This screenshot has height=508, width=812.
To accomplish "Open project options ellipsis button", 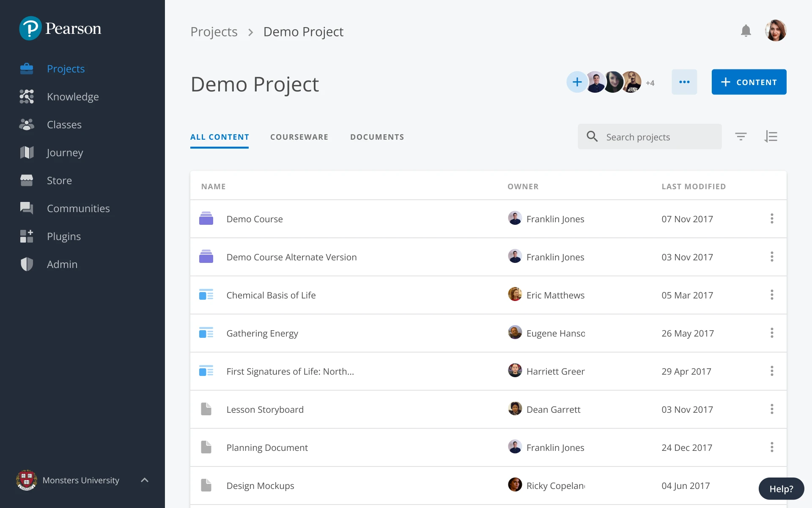I will [x=684, y=82].
